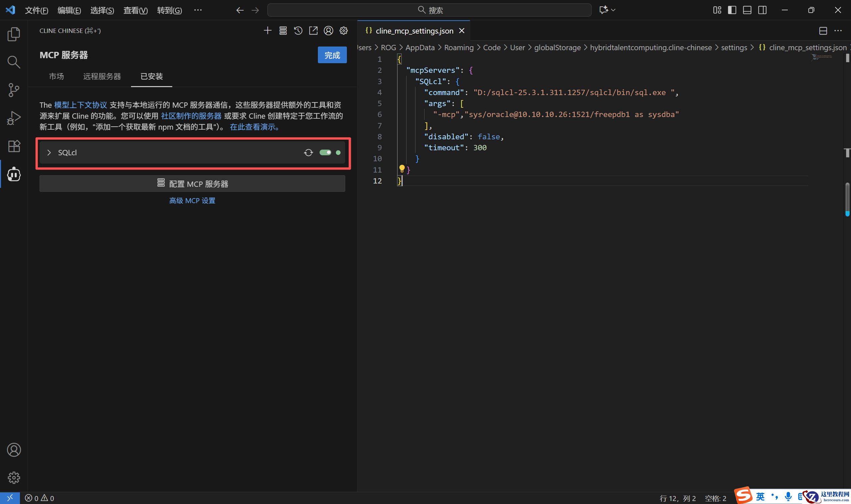The height and width of the screenshot is (504, 851).
Task: Click the blue 完成 button
Action: (332, 55)
